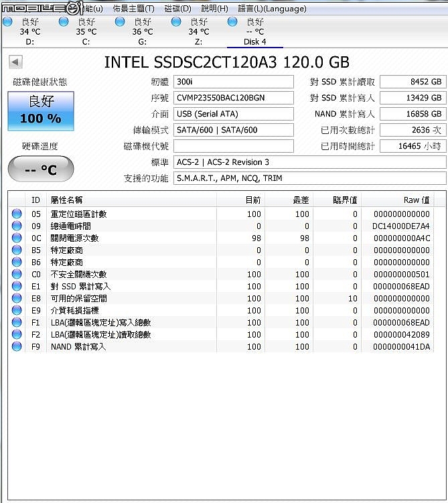Viewport: 448px width, 503px height.
Task: Click status orb for attribute 09
Action: tap(17, 226)
